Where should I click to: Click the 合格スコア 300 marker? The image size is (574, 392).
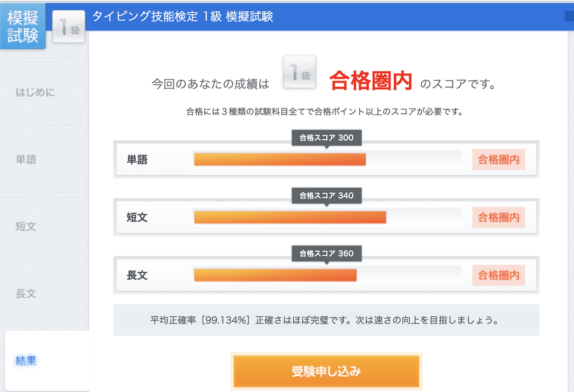click(326, 138)
